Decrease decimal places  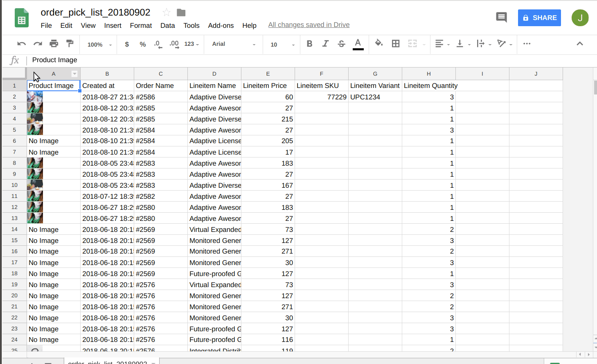coord(158,44)
